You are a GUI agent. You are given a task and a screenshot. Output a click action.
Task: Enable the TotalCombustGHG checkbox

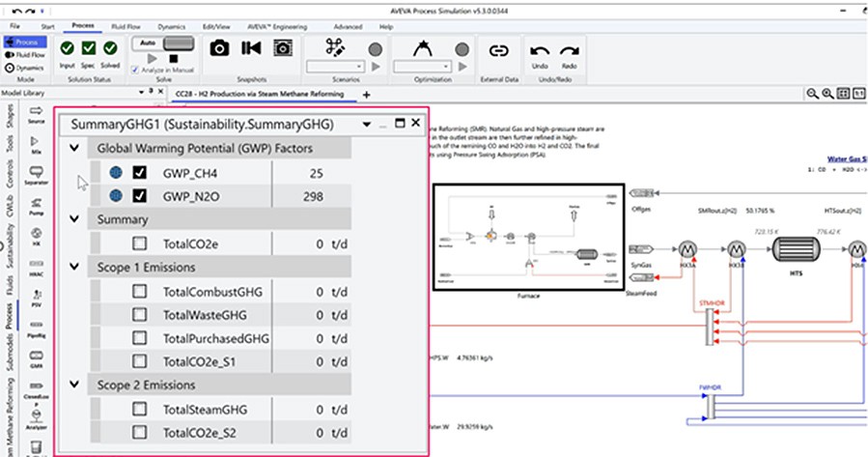[x=139, y=292]
